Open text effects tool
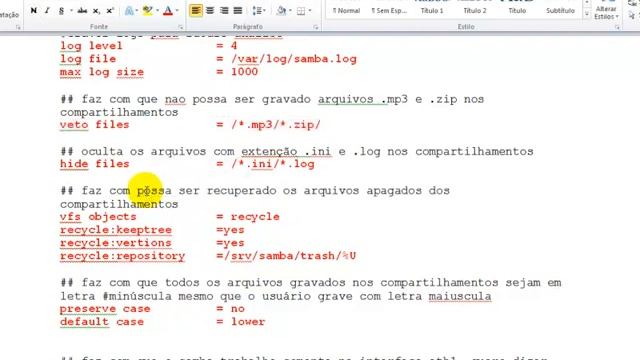This screenshot has width=640, height=360. click(x=129, y=11)
